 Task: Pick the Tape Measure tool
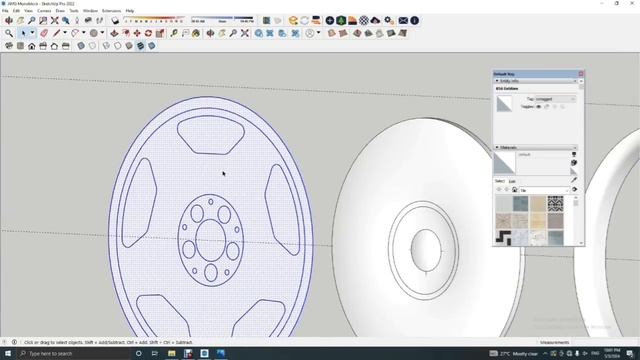[174, 33]
